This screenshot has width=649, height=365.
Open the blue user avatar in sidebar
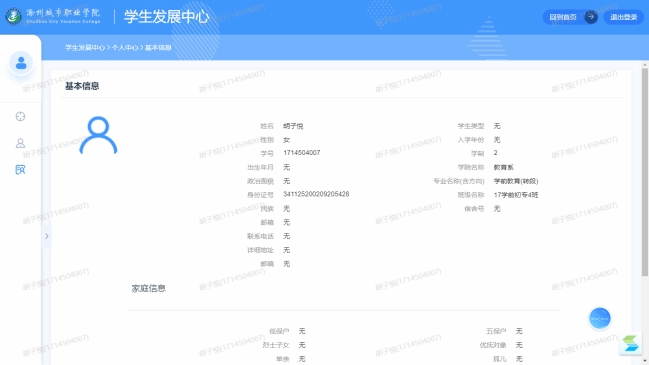click(21, 63)
